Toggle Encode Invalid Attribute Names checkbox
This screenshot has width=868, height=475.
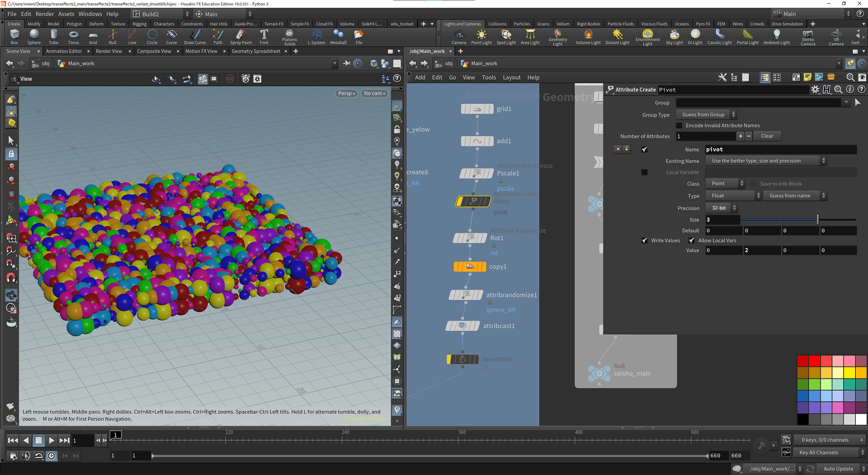(679, 125)
